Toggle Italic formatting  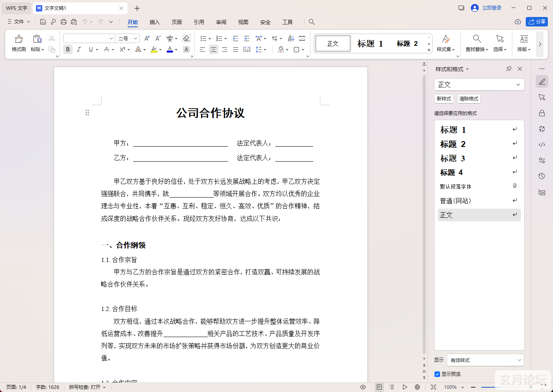click(79, 49)
